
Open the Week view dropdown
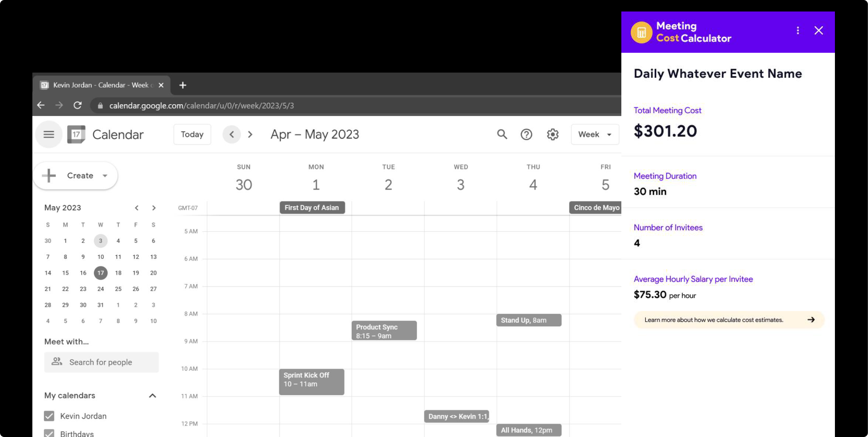(594, 134)
